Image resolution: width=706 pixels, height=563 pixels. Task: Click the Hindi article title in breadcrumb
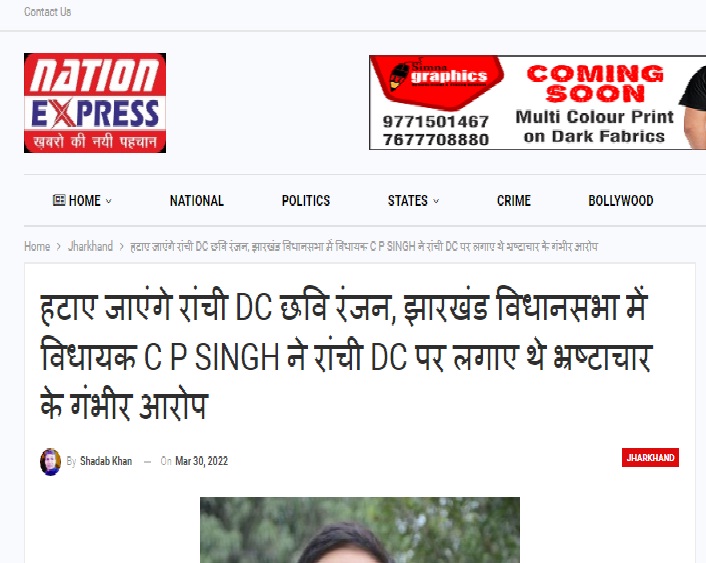[364, 246]
